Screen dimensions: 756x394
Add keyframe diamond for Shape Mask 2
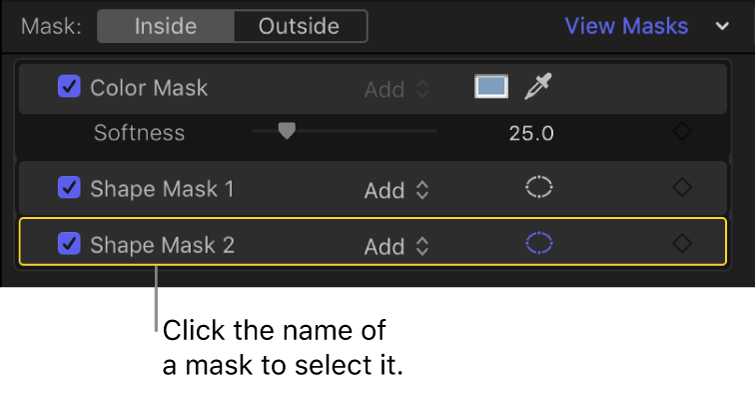[682, 244]
